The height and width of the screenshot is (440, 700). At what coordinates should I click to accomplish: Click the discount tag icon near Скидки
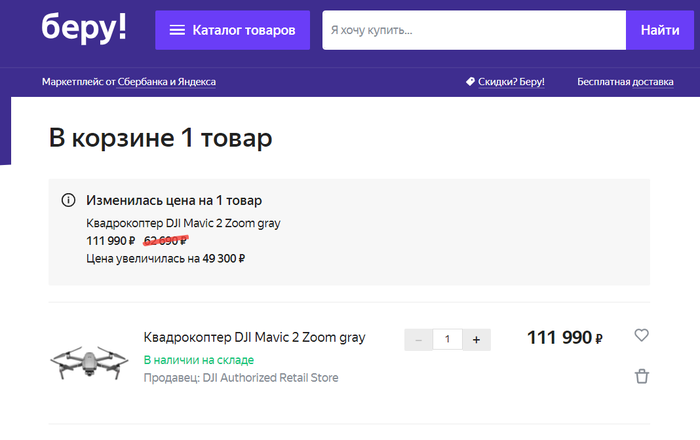click(x=470, y=81)
